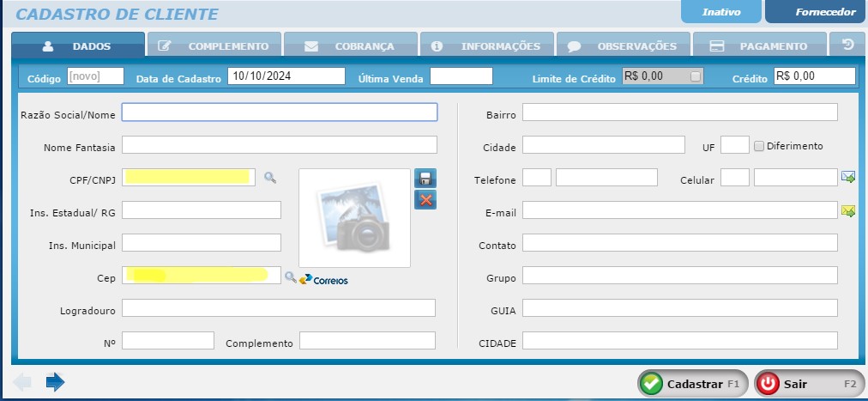Click the E-mail input field

tap(680, 210)
